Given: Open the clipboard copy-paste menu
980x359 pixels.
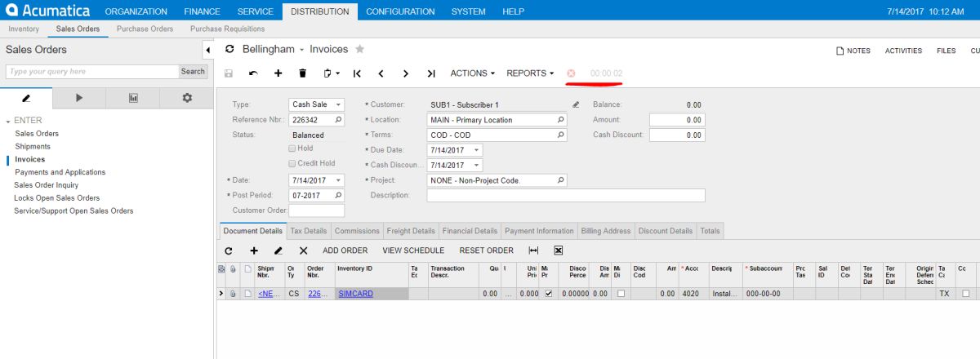Looking at the screenshot, I should [x=330, y=73].
